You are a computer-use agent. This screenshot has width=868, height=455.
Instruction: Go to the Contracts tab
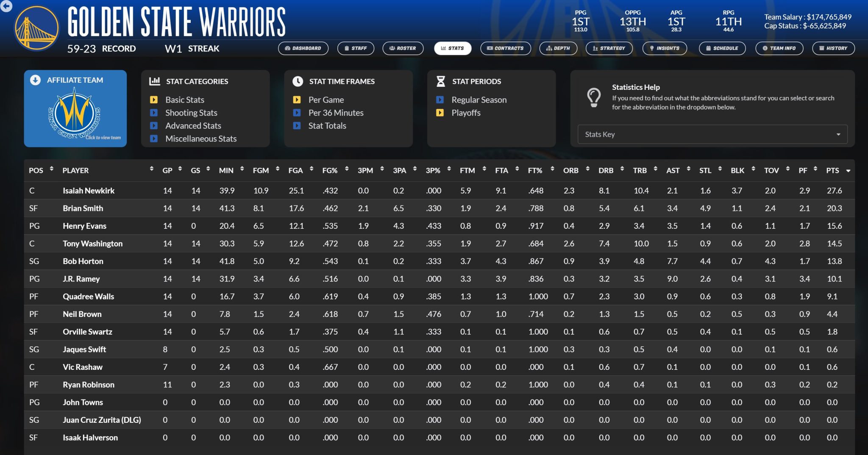505,48
